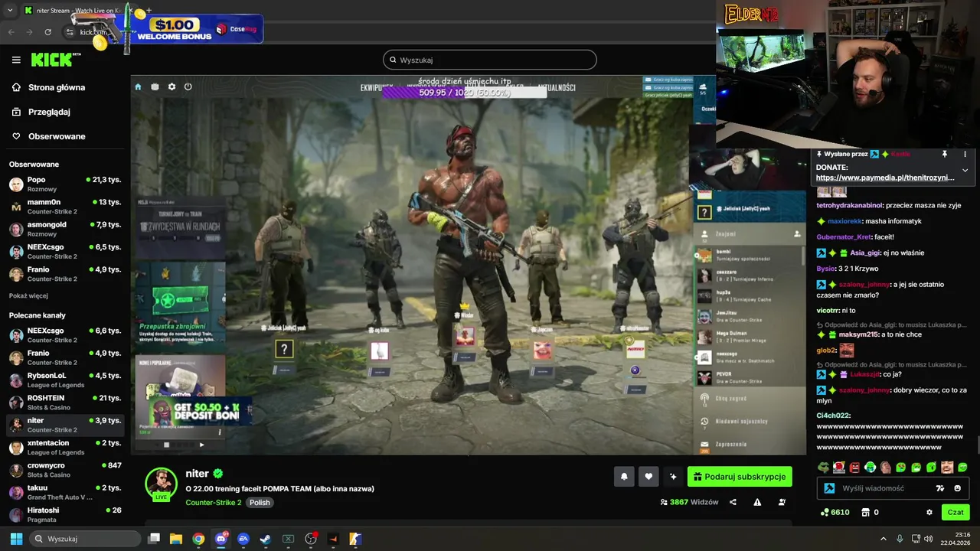
Task: Open the Kick hamburger menu
Action: pyautogui.click(x=16, y=60)
